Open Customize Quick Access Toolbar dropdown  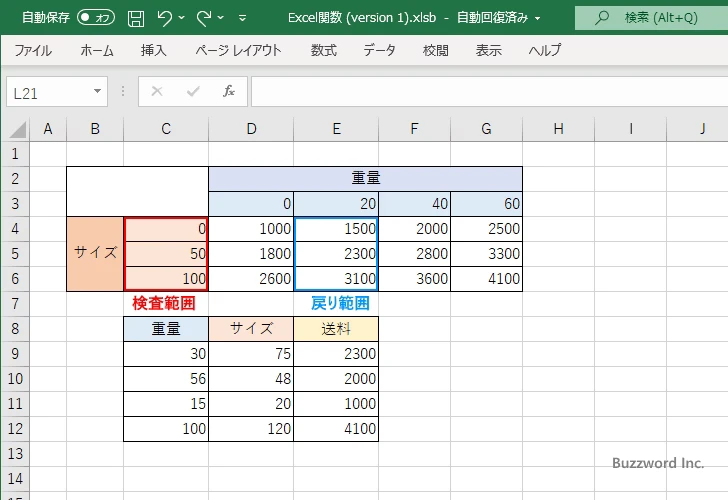point(242,18)
